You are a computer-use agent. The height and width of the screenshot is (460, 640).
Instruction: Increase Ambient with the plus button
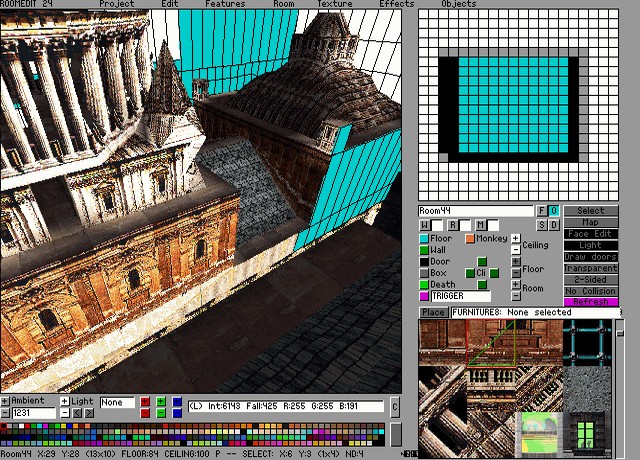[x=5, y=401]
